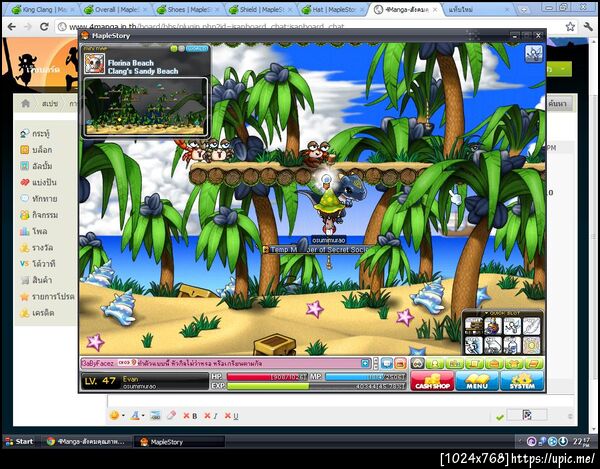Click the binoculars icon in status bar

pos(417,363)
